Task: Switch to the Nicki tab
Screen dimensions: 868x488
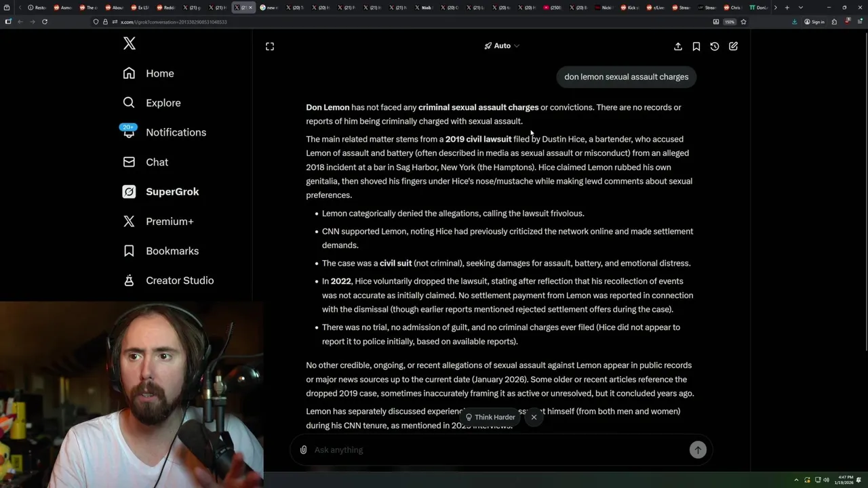Action: (x=605, y=7)
